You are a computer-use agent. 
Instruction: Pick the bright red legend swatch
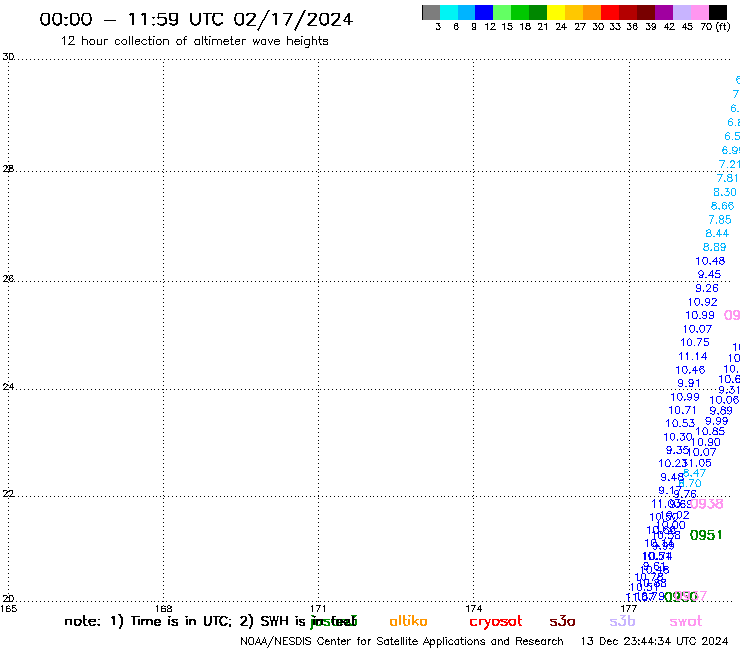[610, 12]
